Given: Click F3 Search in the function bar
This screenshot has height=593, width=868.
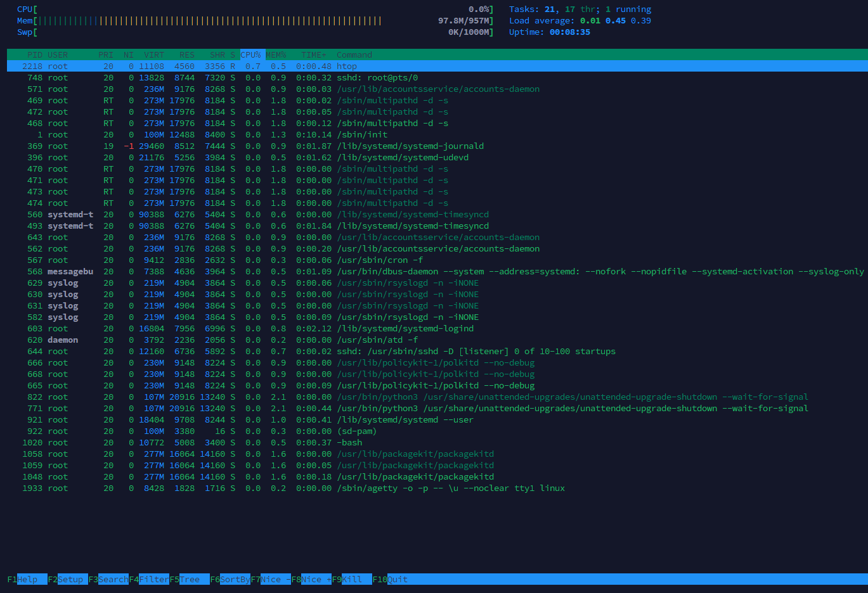Looking at the screenshot, I should [x=108, y=579].
